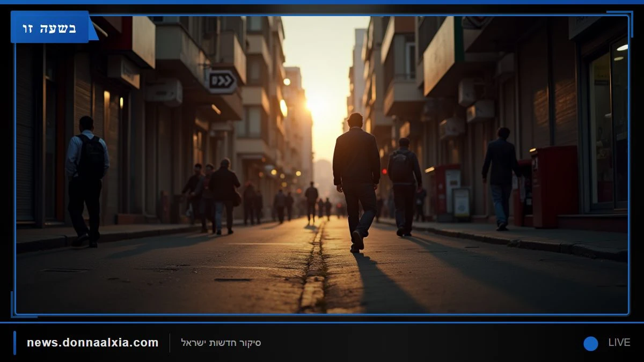Click the blue strip at the top edge
Viewport: 644px width, 362px height.
tap(322, 2)
